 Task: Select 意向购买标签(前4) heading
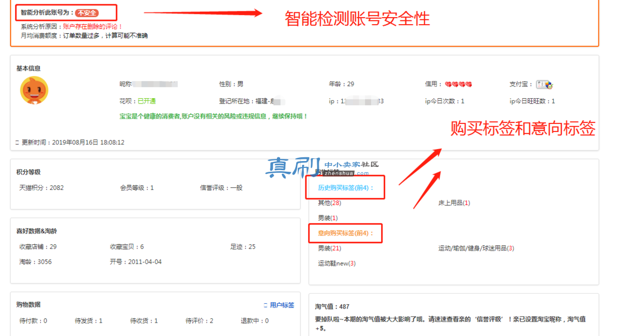pos(346,233)
